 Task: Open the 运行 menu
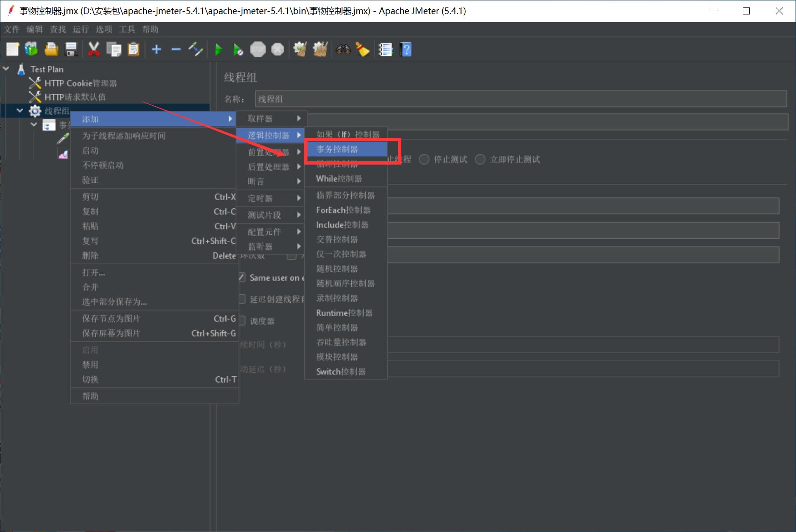pyautogui.click(x=81, y=29)
